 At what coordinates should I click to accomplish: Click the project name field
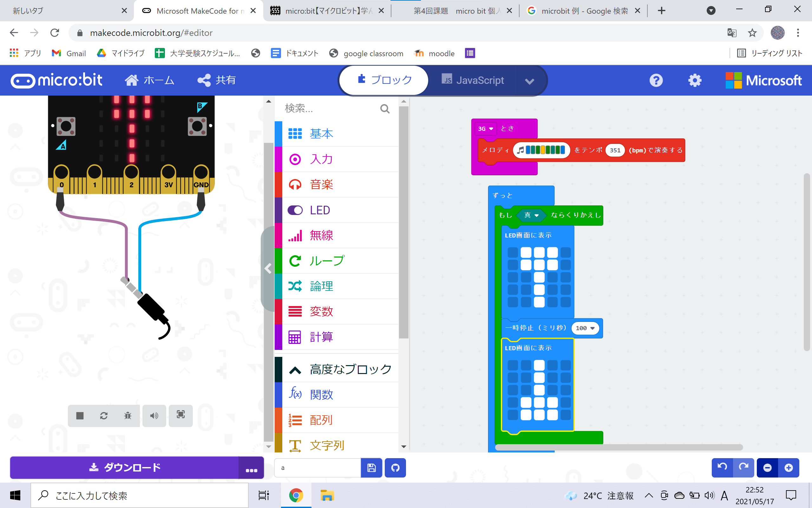pyautogui.click(x=318, y=468)
